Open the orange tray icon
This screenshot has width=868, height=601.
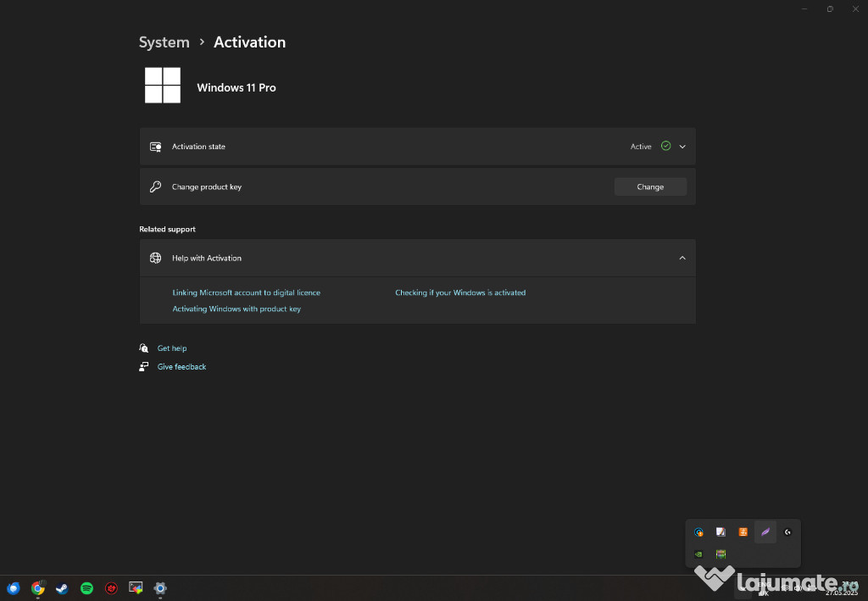[743, 531]
